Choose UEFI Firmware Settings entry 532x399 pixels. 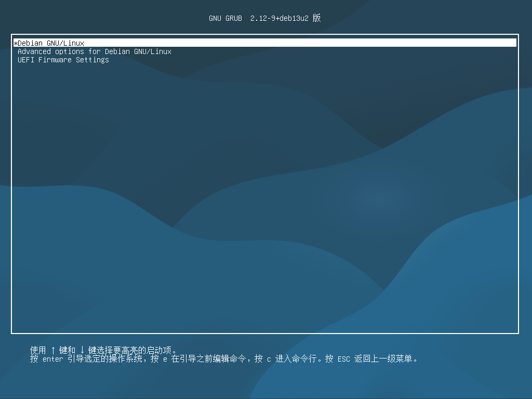63,60
